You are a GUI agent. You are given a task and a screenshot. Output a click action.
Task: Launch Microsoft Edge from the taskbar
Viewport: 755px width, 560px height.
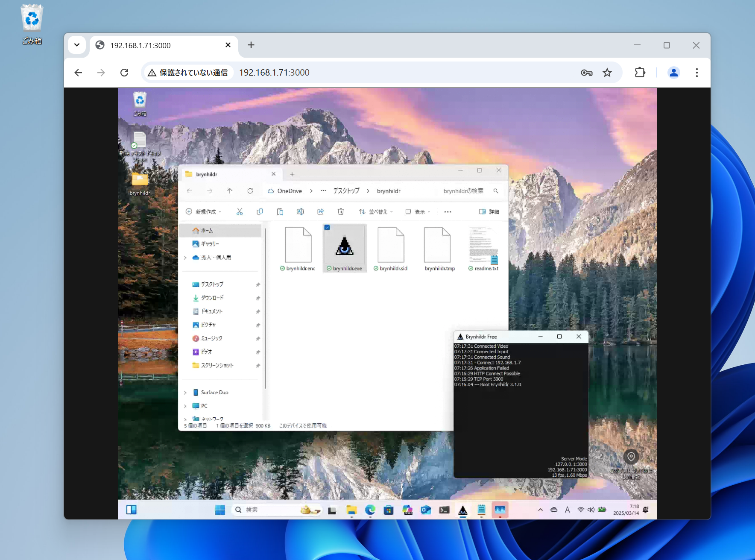pyautogui.click(x=370, y=510)
